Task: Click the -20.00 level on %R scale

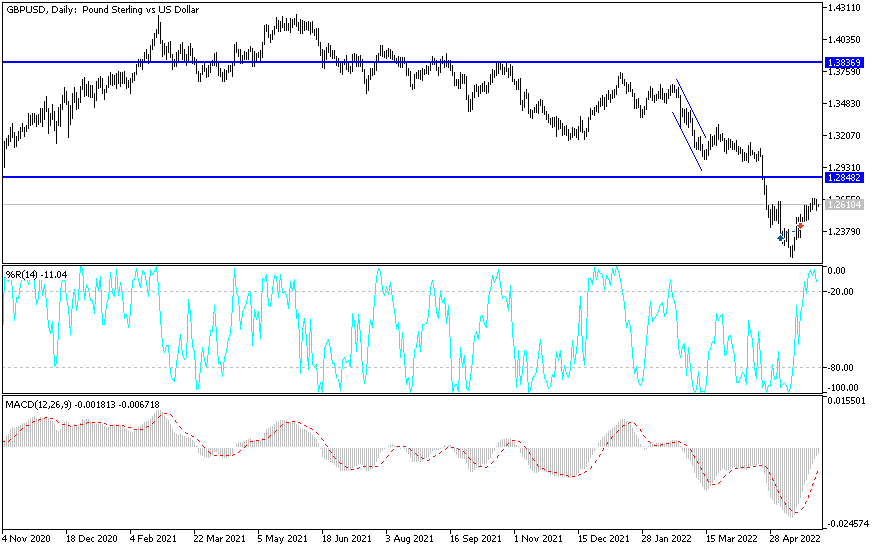Action: 840,292
